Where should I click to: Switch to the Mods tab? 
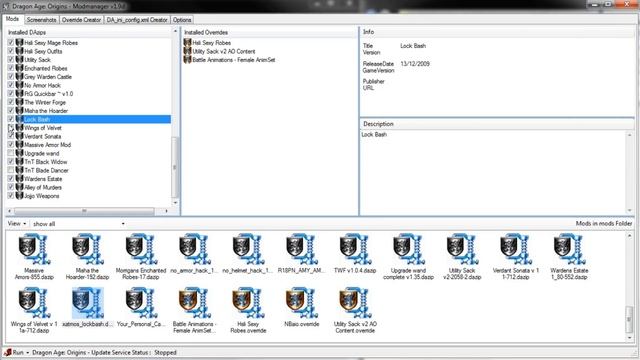point(12,19)
